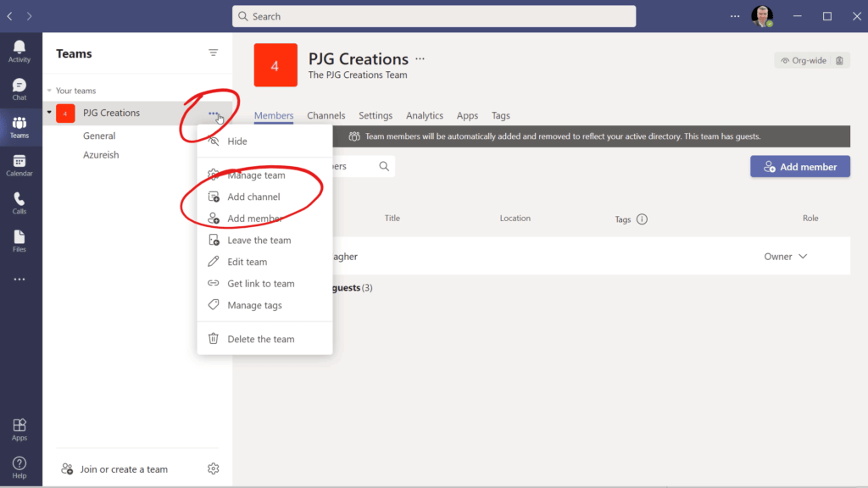868x488 pixels.
Task: Choose Manage tags from the menu
Action: click(264, 305)
